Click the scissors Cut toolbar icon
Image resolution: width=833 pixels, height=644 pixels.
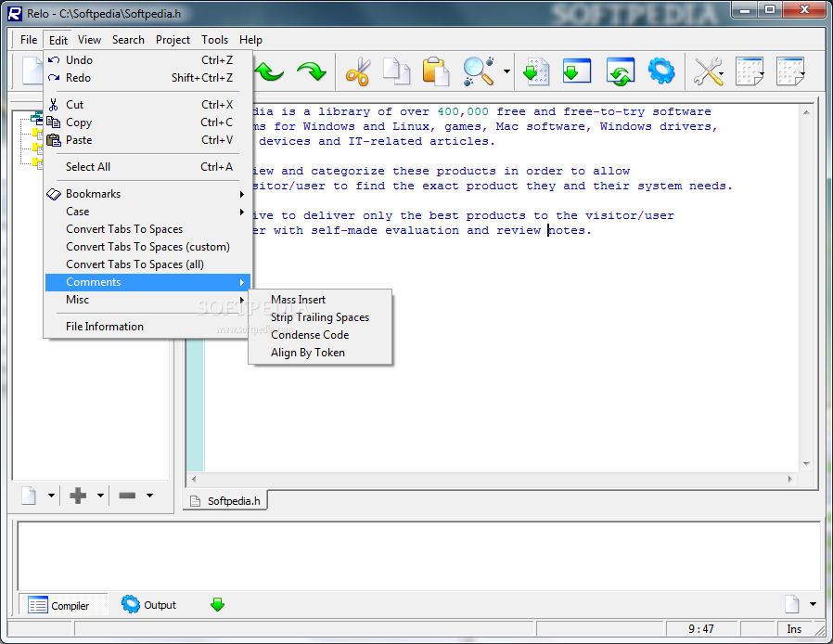pos(357,71)
